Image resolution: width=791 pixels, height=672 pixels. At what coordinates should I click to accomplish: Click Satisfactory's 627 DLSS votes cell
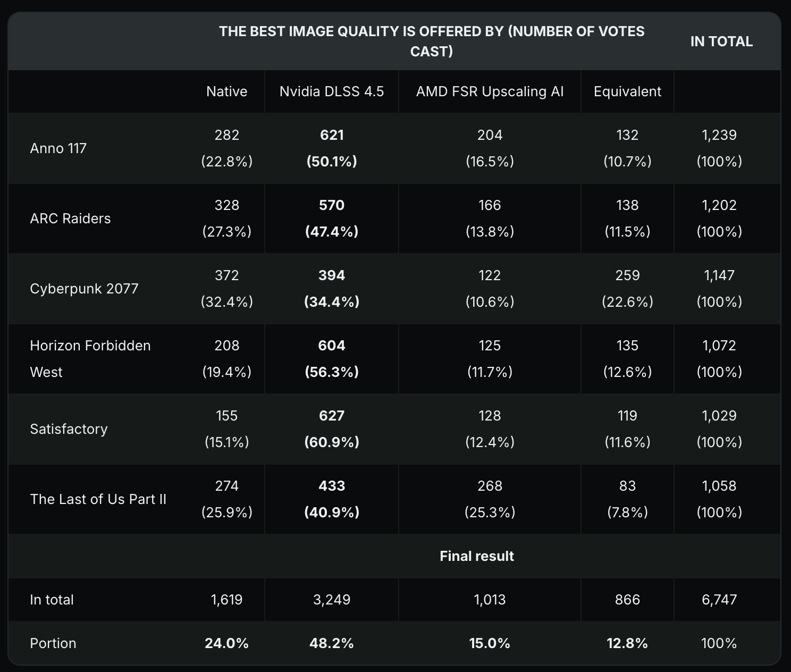click(x=331, y=416)
